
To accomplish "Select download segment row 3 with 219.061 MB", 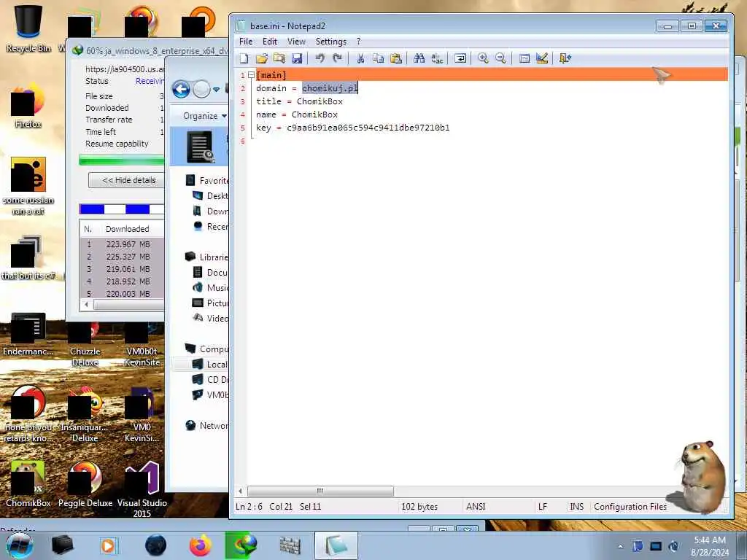I will click(122, 269).
